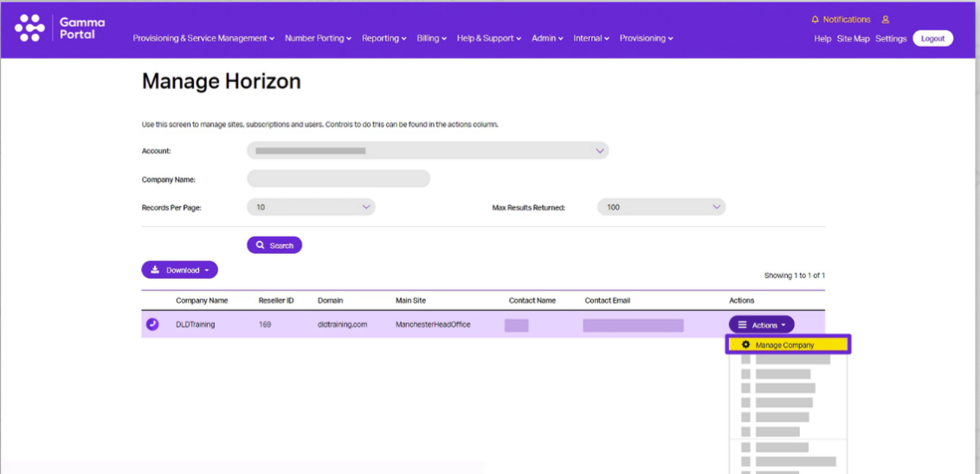Click the Contact Name column header

pyautogui.click(x=532, y=301)
